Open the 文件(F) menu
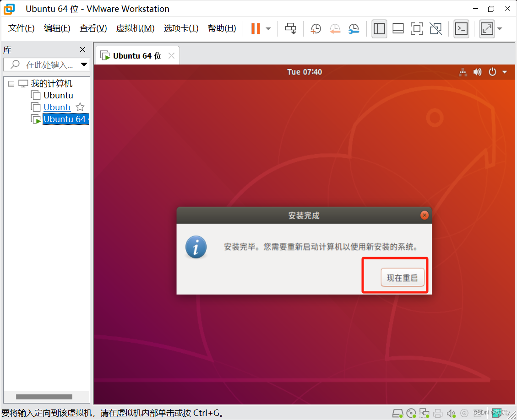 pos(21,28)
